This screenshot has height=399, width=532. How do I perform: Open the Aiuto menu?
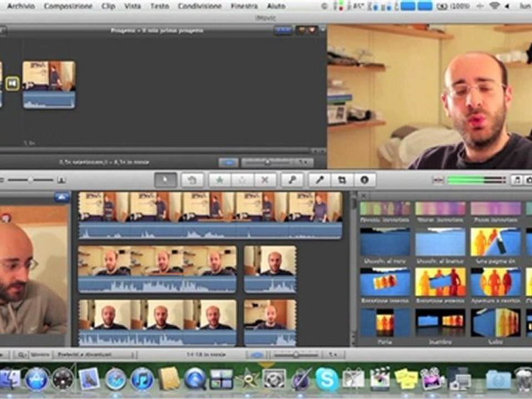pos(276,6)
